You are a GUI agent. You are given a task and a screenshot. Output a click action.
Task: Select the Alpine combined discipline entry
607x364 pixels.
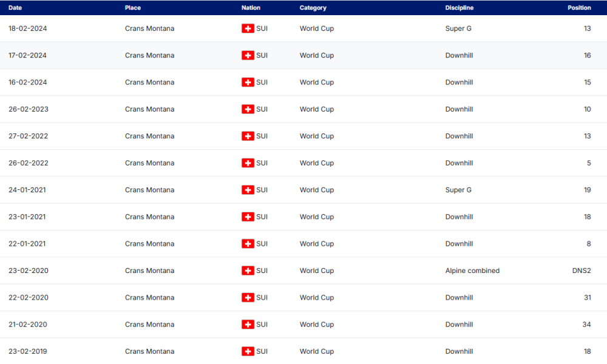(x=472, y=271)
